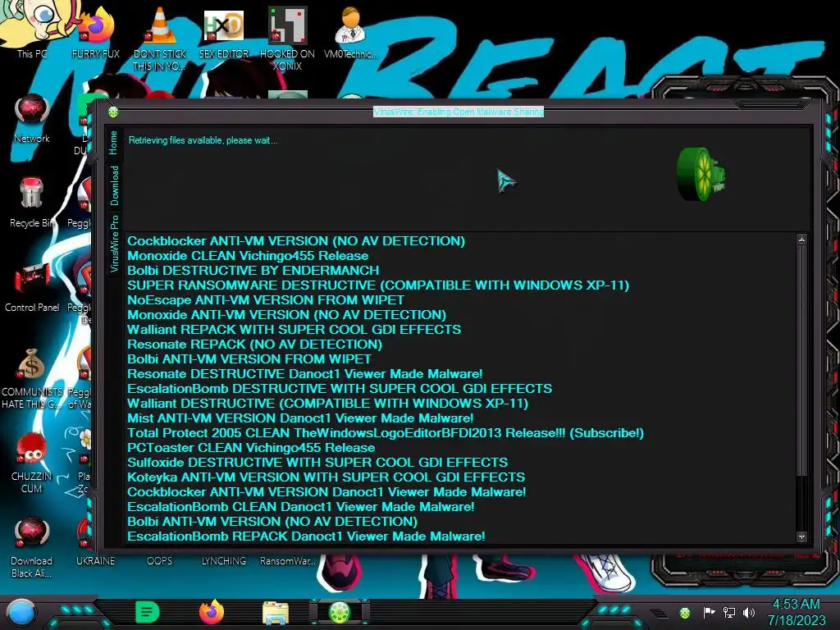
Task: Select Cockblocker ANTI-VM VERSION Danoct1 Viewer entry
Action: pos(326,492)
